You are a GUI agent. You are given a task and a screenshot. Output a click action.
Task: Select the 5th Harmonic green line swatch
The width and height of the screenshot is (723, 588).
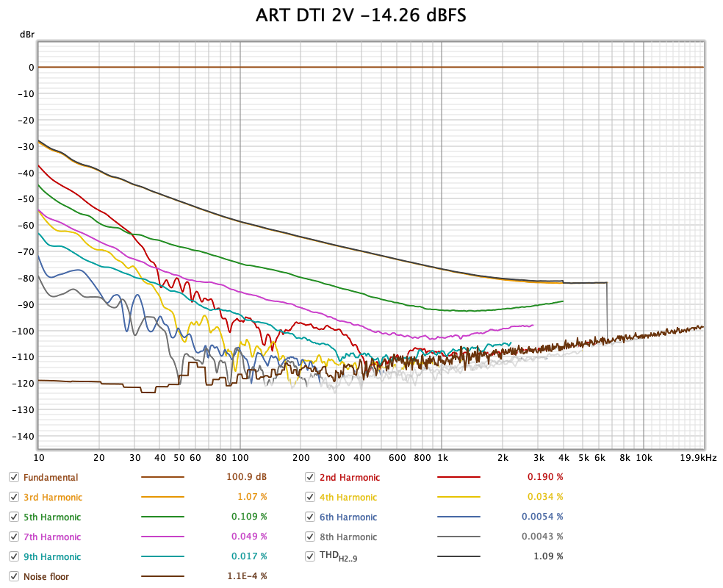tap(163, 517)
